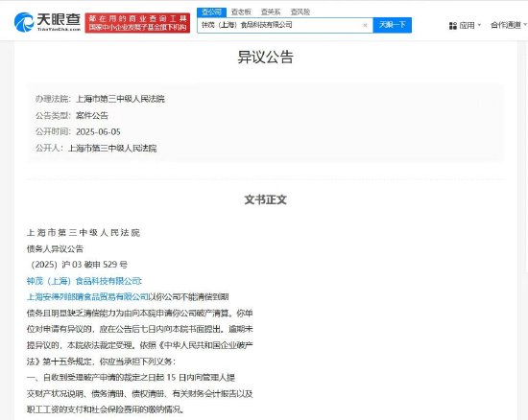Select the 办理法院 value 上海市第三中级人民法院
This screenshot has height=420, width=528.
(x=121, y=99)
